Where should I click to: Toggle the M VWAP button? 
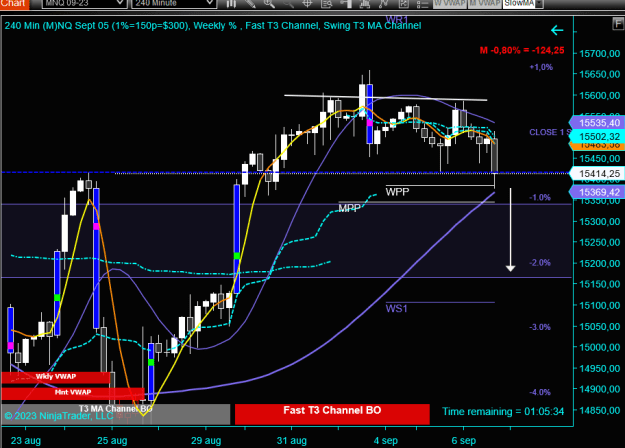pyautogui.click(x=484, y=4)
